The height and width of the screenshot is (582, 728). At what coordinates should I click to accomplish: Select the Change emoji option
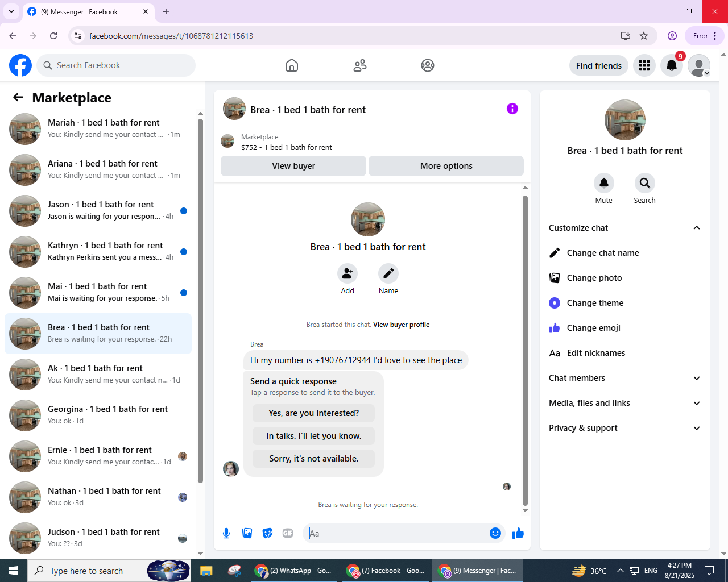(x=625, y=328)
